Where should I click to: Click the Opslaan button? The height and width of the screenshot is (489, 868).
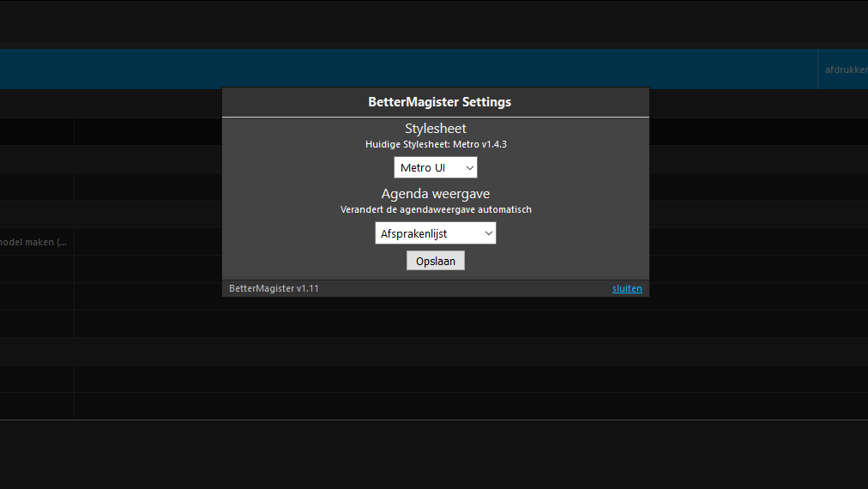(x=435, y=261)
